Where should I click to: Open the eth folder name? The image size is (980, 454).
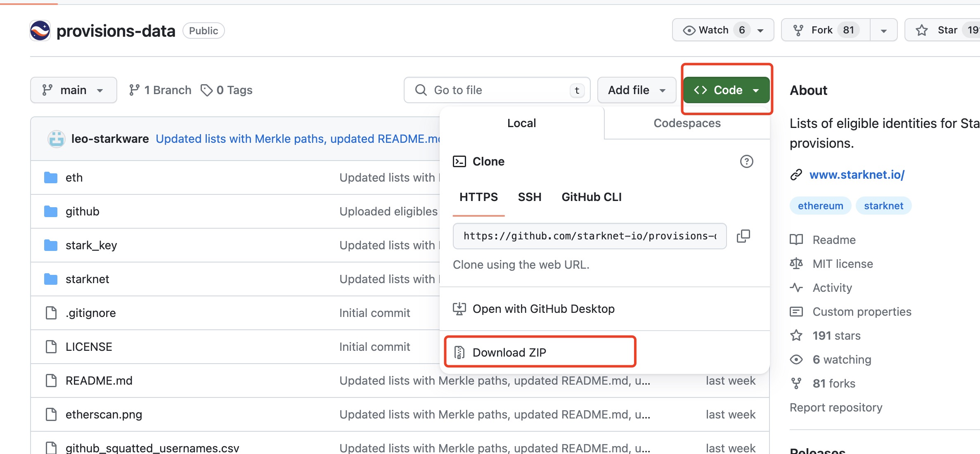74,178
